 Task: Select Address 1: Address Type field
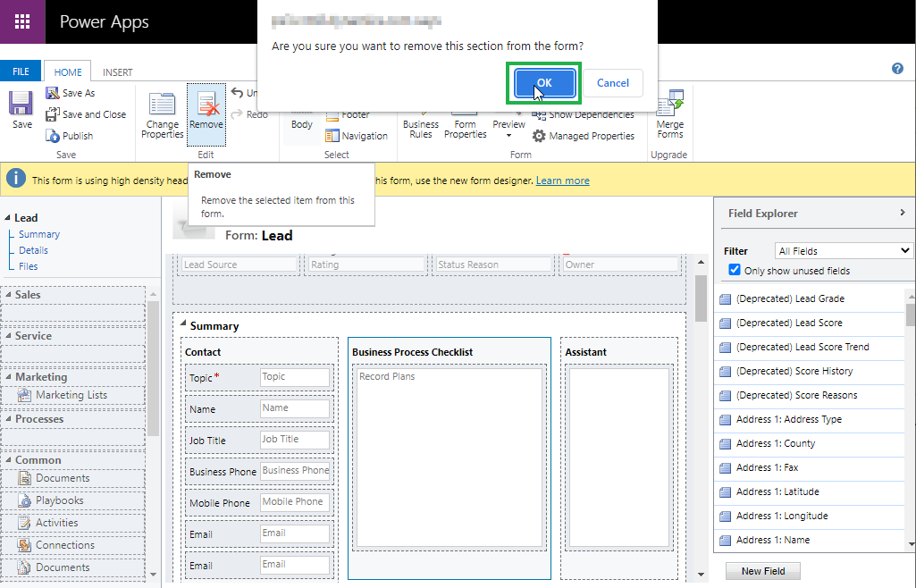810,419
